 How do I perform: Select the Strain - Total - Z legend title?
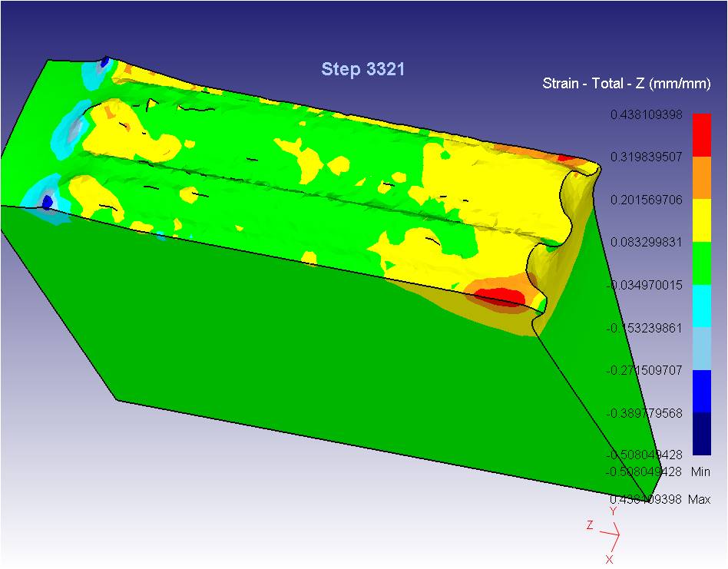(x=626, y=83)
